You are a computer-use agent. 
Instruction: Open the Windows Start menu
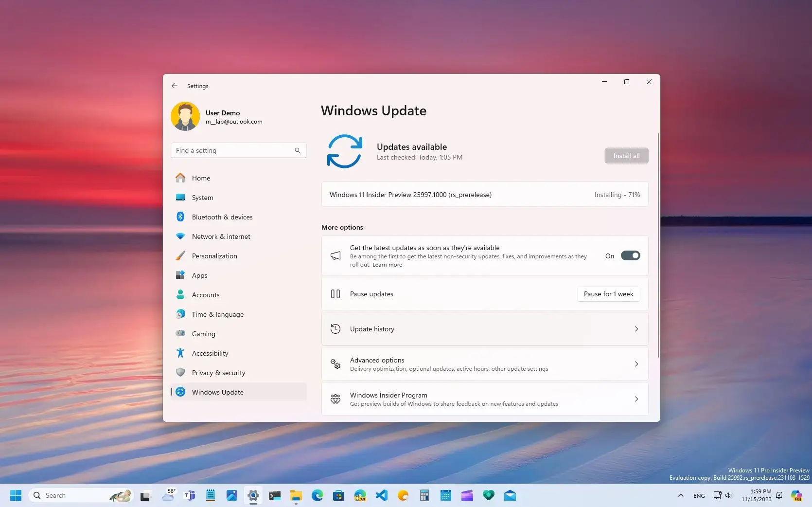16,495
